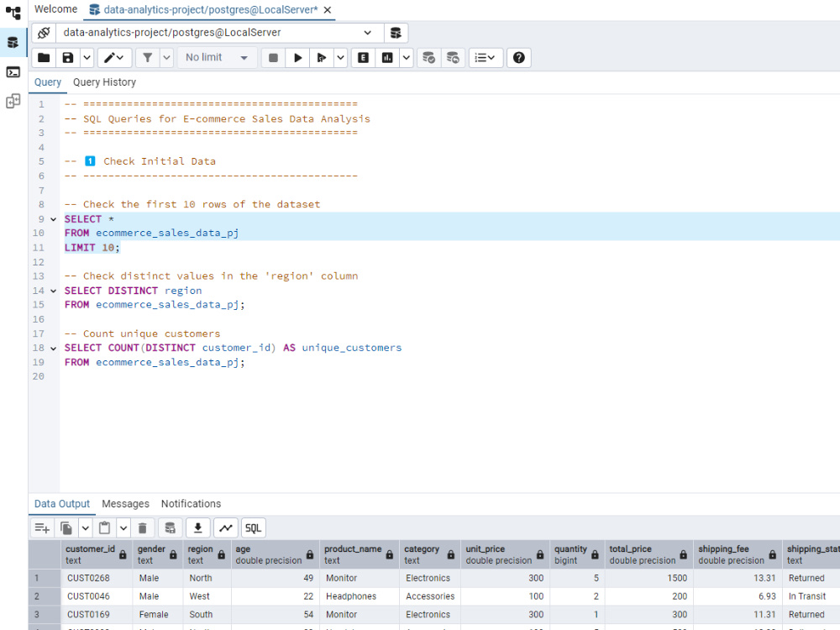Collapse the code fold at line 18

coord(53,349)
